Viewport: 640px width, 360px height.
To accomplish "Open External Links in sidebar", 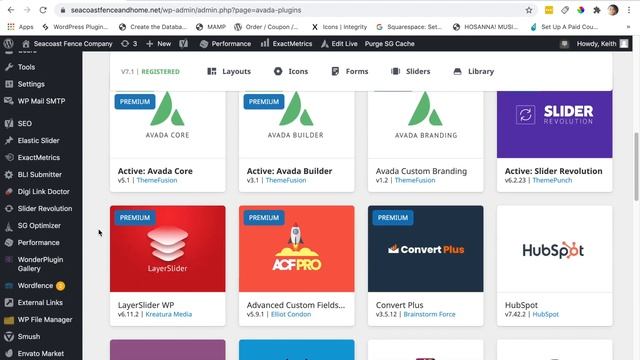I will click(x=40, y=302).
